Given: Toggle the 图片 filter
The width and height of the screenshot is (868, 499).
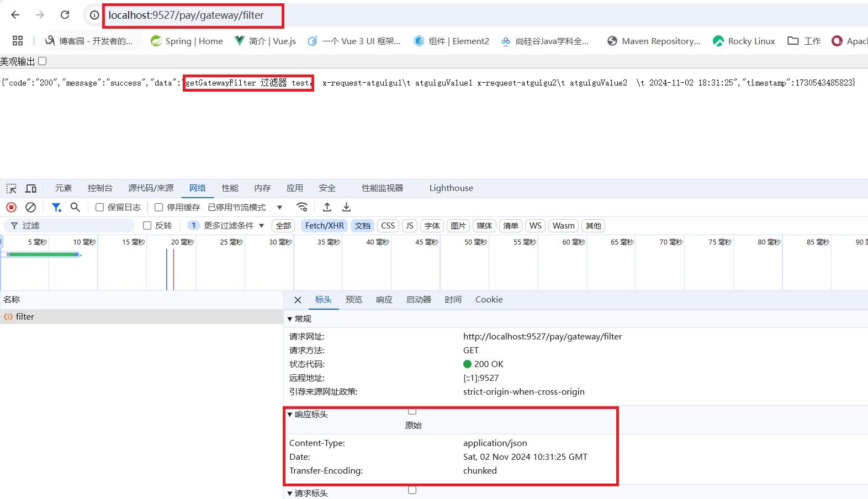Looking at the screenshot, I should (458, 226).
